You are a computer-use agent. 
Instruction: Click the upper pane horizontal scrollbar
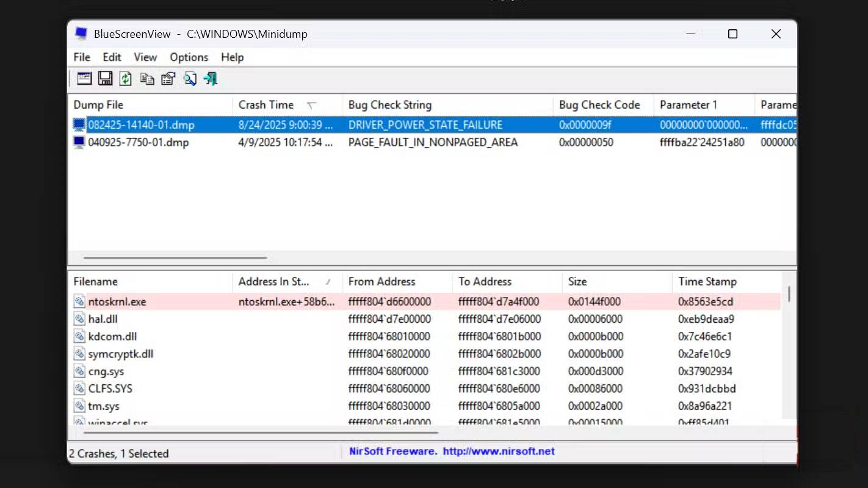[x=175, y=258]
